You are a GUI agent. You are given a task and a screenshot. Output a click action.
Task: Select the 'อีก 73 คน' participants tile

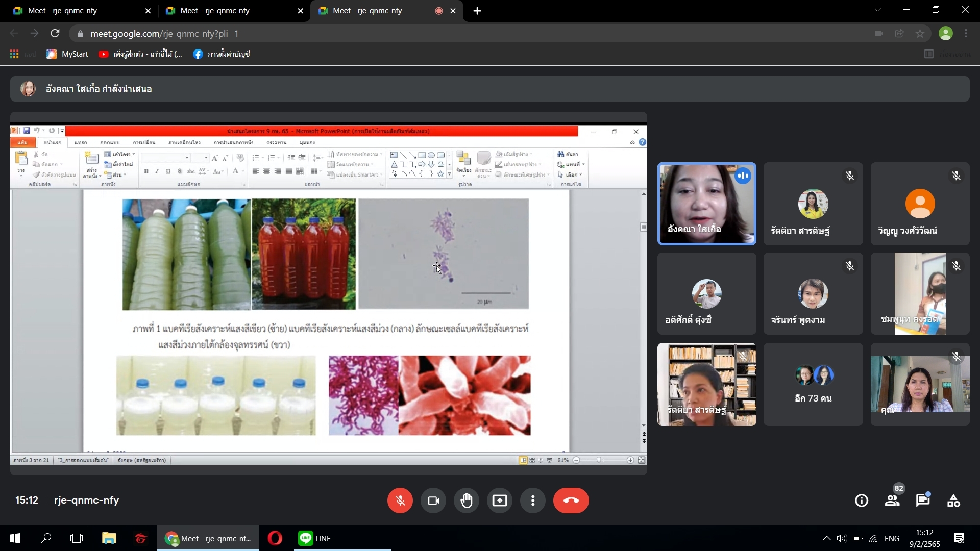(813, 384)
